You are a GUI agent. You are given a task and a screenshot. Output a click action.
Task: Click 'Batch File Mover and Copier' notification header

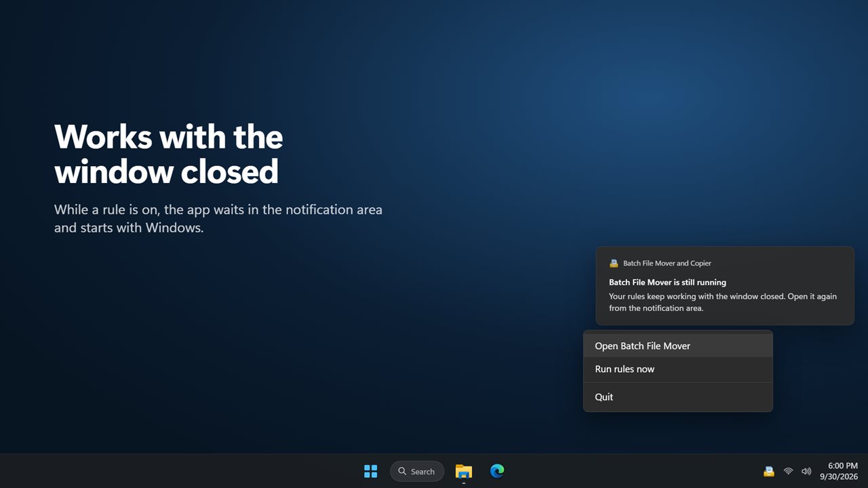tap(667, 263)
